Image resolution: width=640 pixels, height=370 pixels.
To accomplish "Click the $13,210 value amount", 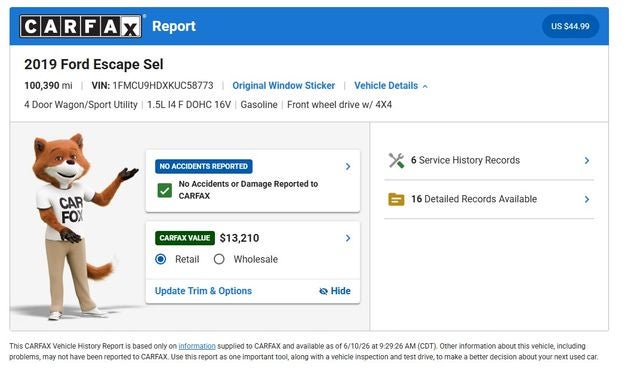I will point(240,238).
